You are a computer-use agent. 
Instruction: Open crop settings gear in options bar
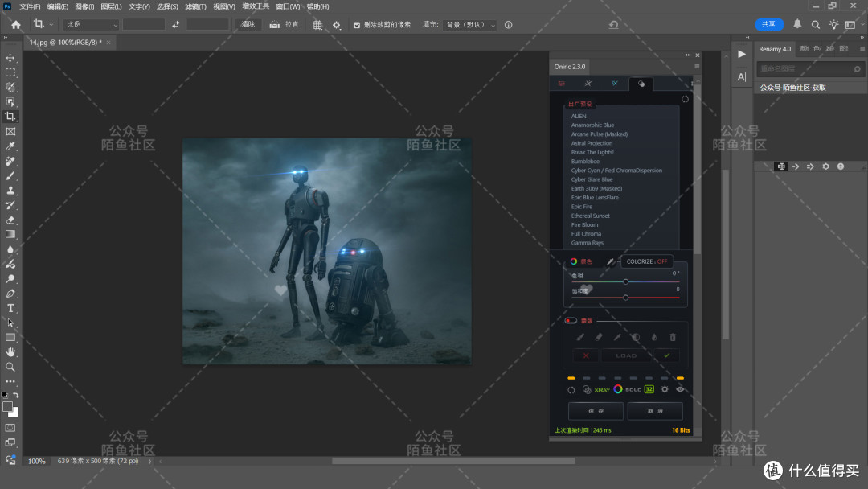click(336, 25)
